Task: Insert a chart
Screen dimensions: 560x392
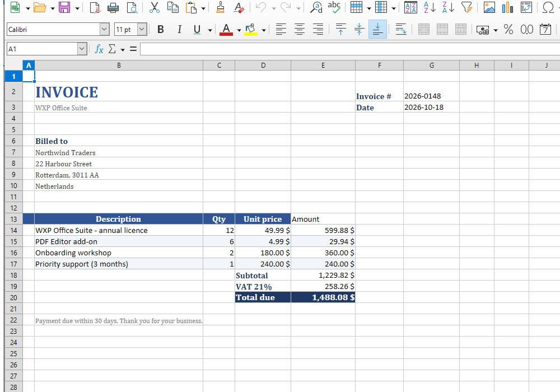Action: [507, 7]
